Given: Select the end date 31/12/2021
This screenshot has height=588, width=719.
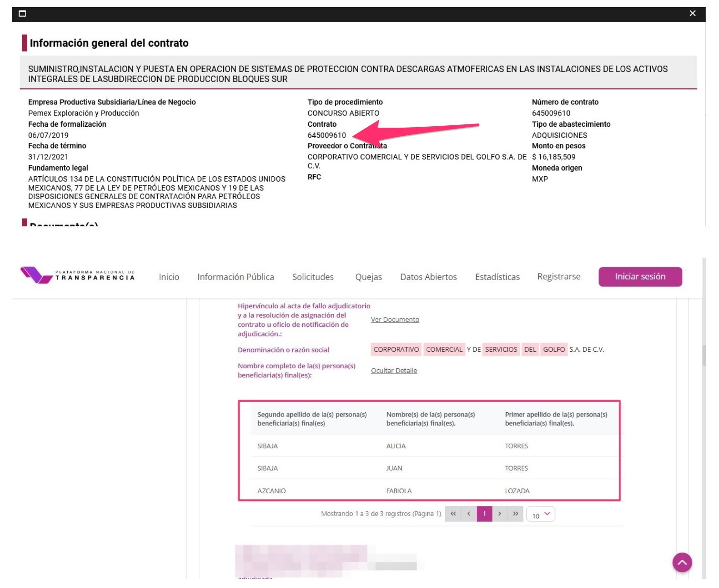Looking at the screenshot, I should (x=48, y=157).
